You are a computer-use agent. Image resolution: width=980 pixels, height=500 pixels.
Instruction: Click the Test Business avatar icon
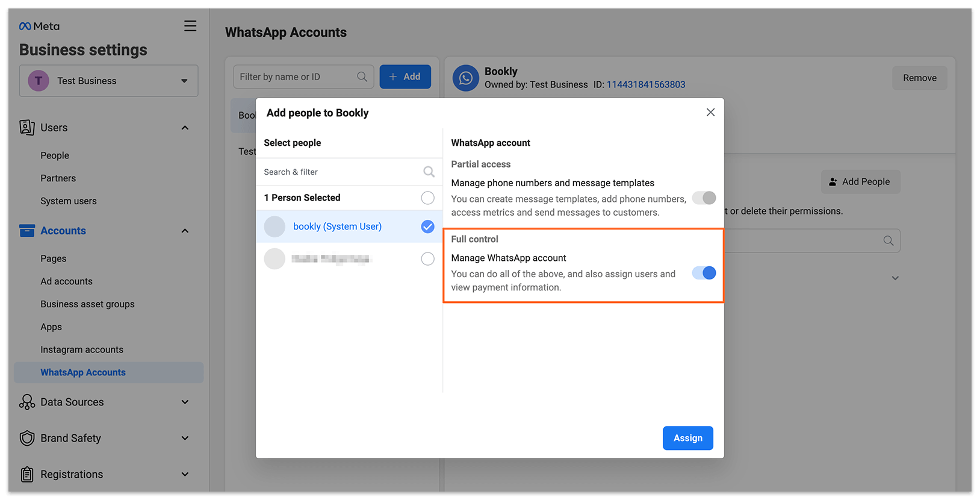click(x=39, y=81)
